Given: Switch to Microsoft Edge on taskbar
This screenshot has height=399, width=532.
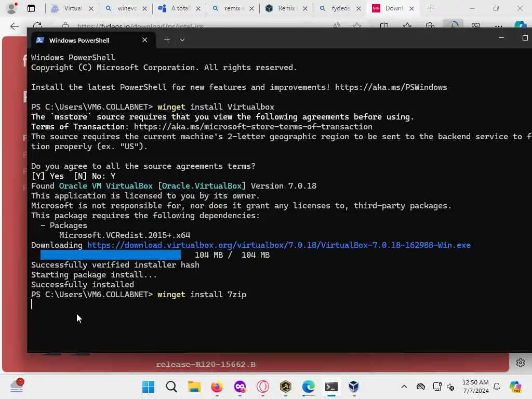Looking at the screenshot, I should tap(309, 387).
